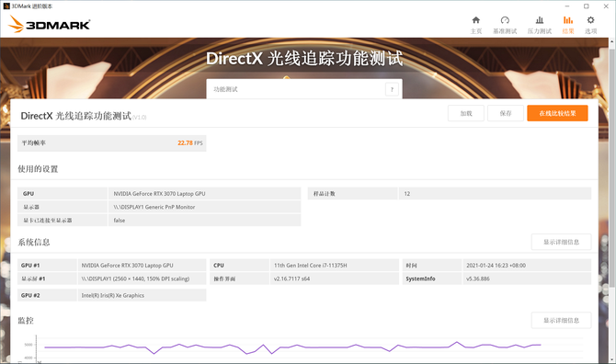Click the 保存 (Save) button
The image size is (616, 364).
pyautogui.click(x=506, y=113)
